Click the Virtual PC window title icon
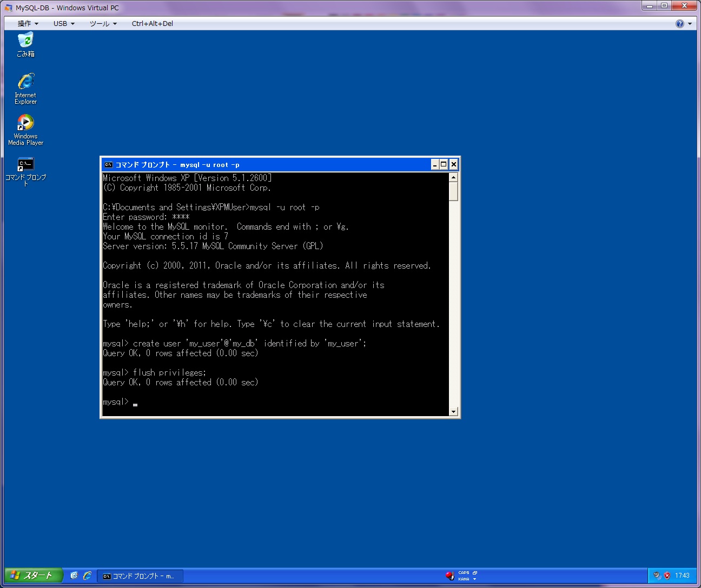The width and height of the screenshot is (701, 588). 8,8
